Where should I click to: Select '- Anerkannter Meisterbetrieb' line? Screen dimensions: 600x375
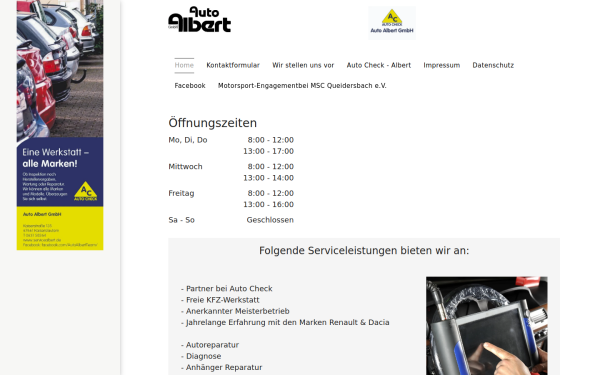tap(235, 311)
